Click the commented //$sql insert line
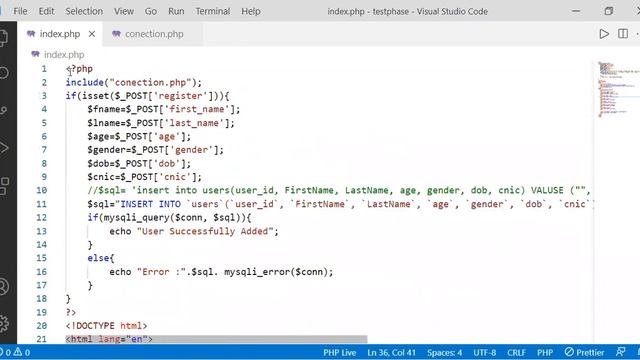Screen dimensions: 640x360 pyautogui.click(x=339, y=190)
